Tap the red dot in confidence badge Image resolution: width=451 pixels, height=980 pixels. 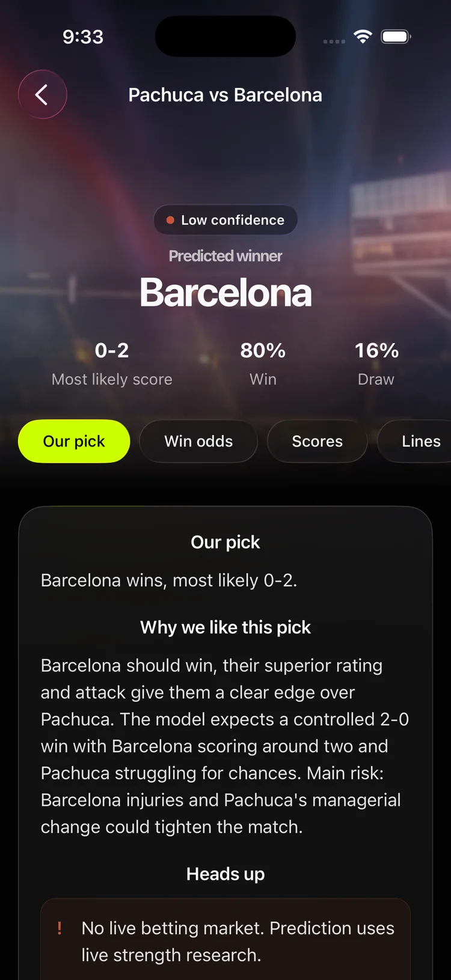(170, 220)
